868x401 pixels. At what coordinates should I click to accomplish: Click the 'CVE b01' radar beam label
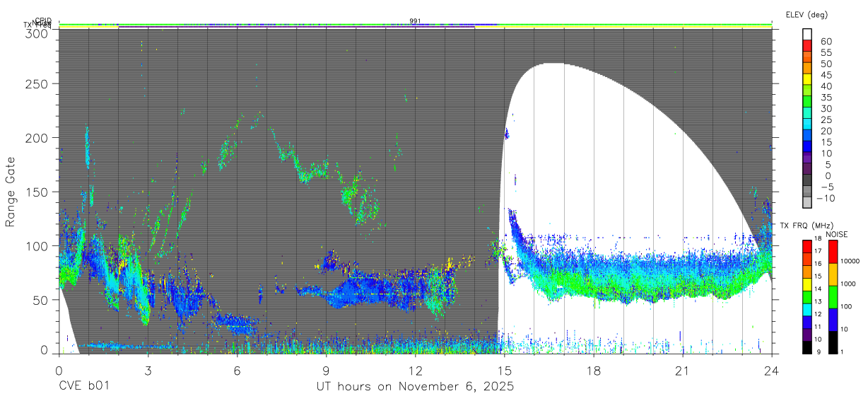tap(83, 387)
